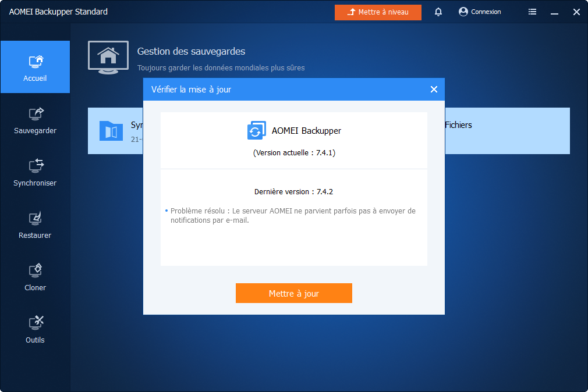Close the Vérifier la mise à jour dialog

coord(434,89)
